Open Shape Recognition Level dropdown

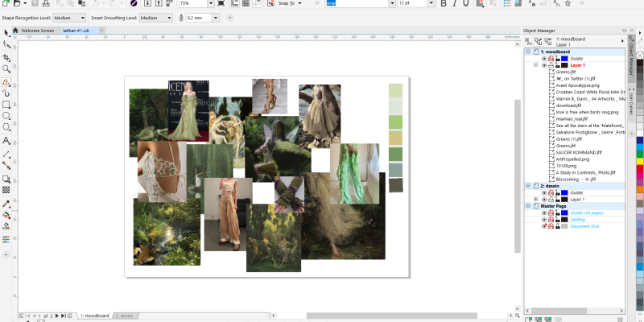point(69,17)
